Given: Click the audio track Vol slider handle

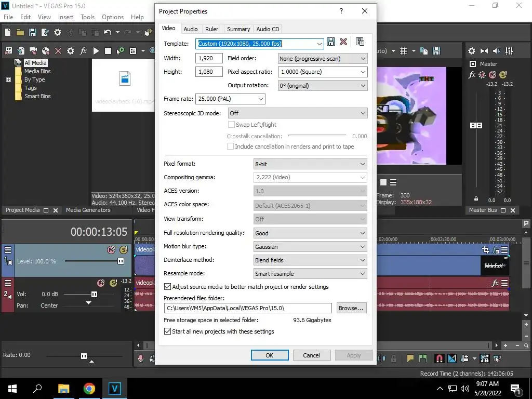Looking at the screenshot, I should pos(95,294).
